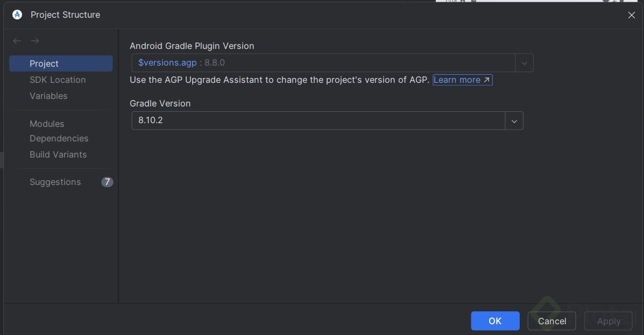
Task: Click the $versions.agp plugin version field
Action: coord(323,63)
